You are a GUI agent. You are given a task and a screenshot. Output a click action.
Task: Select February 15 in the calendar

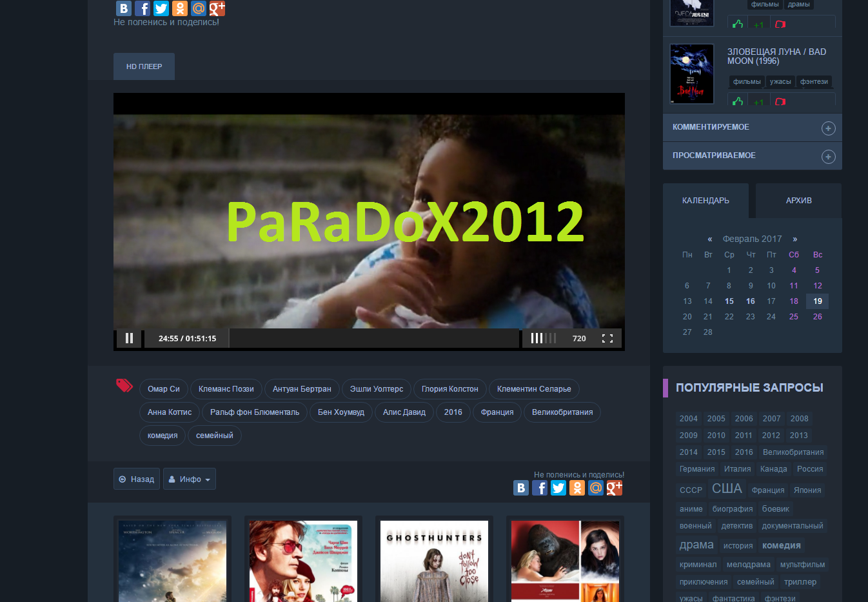729,301
